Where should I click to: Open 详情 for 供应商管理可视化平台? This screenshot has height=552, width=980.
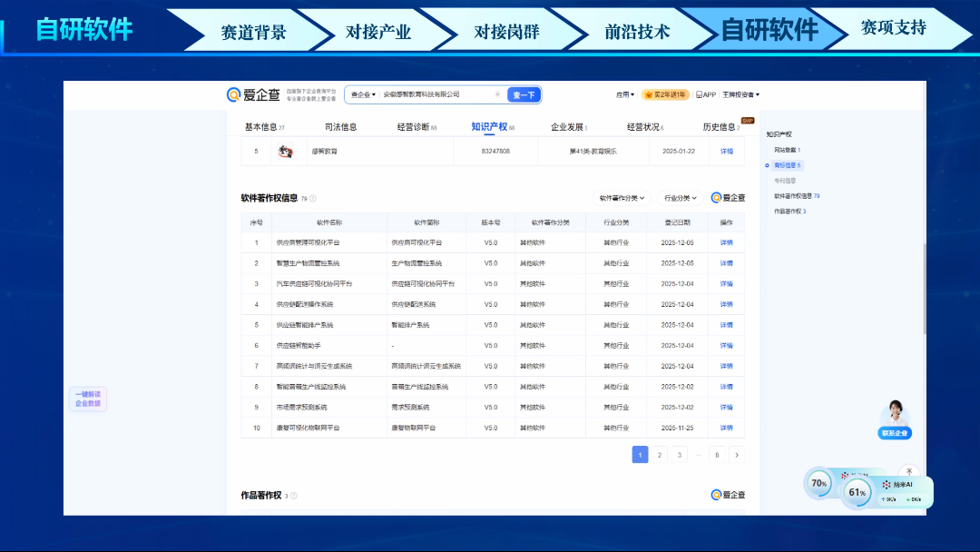click(x=726, y=243)
